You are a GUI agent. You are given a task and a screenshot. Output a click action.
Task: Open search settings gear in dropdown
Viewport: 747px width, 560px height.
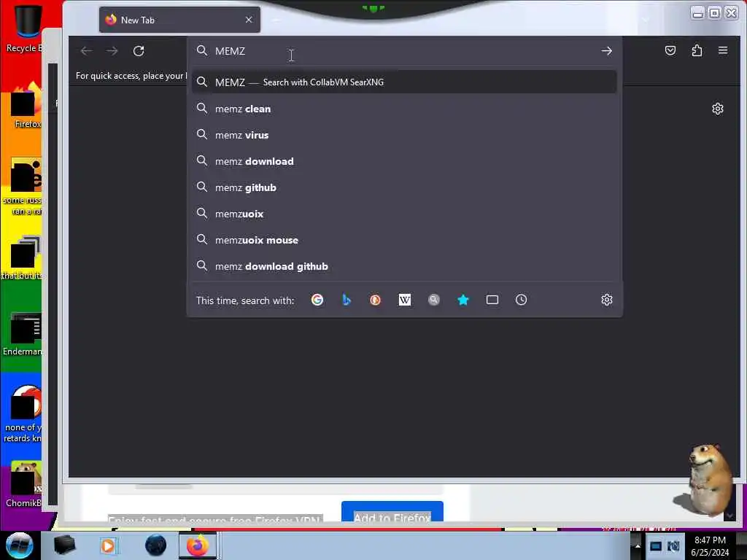click(x=606, y=300)
